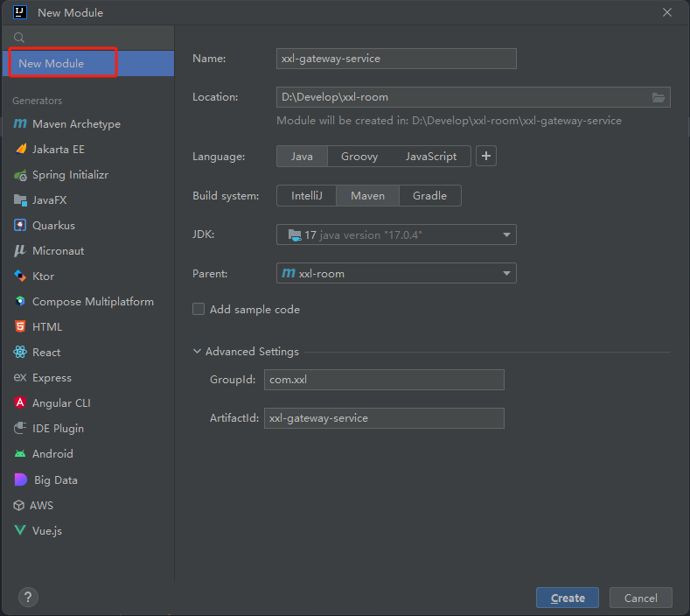Select Spring Initializr generator label

(71, 175)
